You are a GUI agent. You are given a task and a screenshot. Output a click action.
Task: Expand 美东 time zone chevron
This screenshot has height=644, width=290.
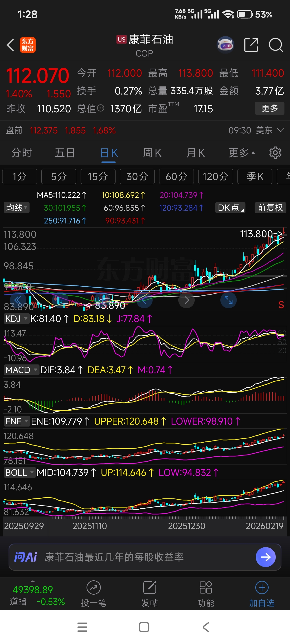(x=281, y=130)
